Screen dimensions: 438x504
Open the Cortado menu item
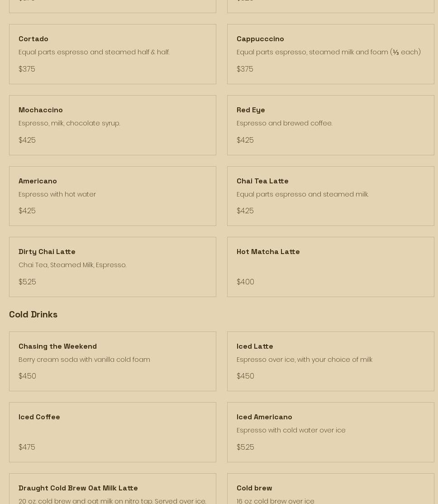pos(33,39)
